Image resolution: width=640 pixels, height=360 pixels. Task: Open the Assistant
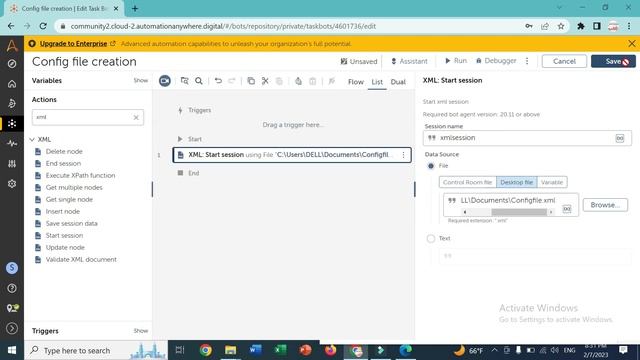pyautogui.click(x=409, y=61)
